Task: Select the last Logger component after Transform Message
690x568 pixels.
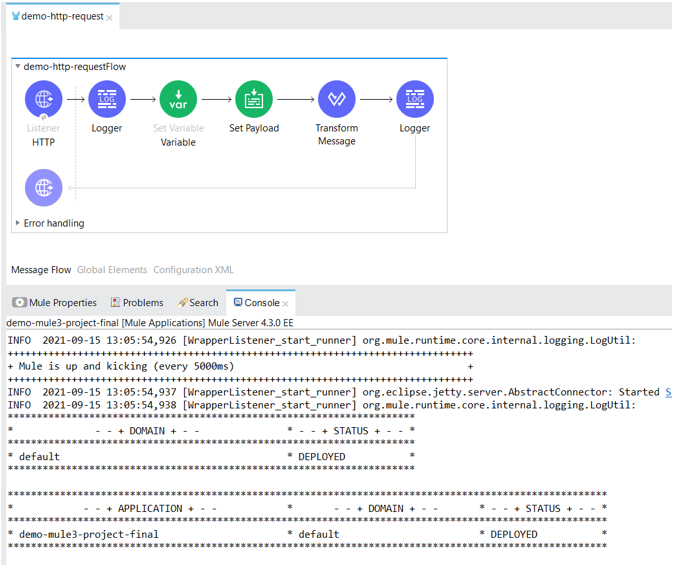Action: click(415, 99)
